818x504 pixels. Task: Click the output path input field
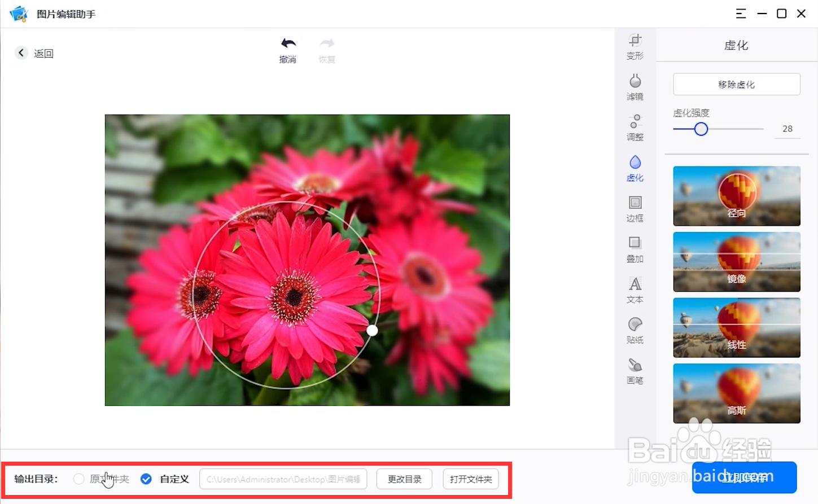(x=282, y=479)
